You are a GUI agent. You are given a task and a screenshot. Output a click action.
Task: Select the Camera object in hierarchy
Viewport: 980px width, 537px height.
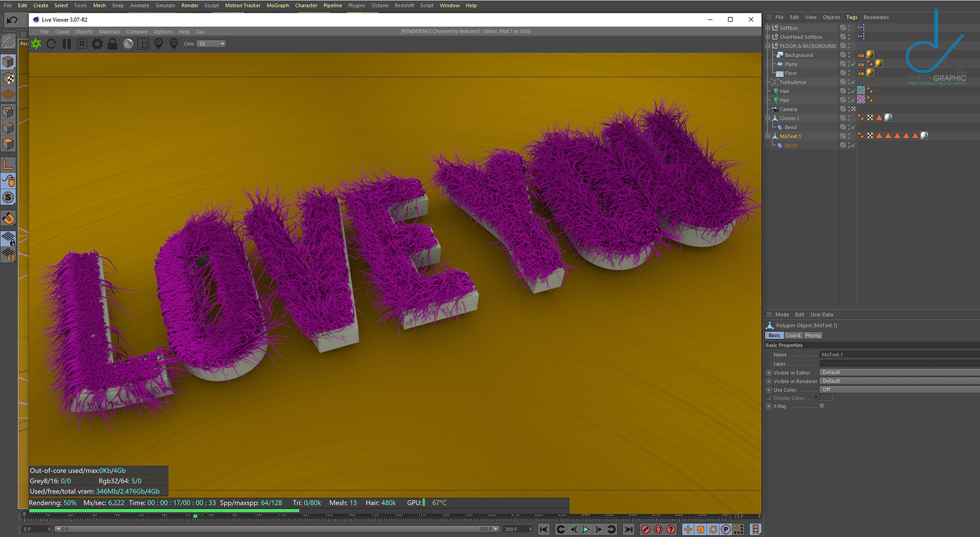coord(788,109)
